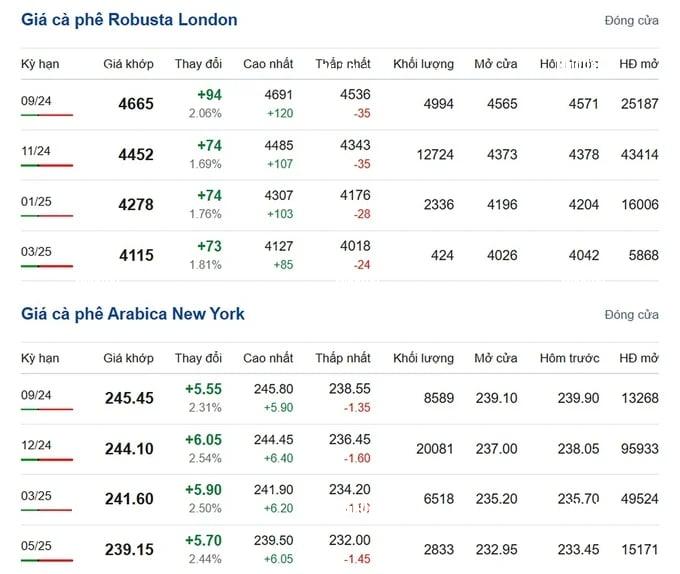Click matched price 4665
680x574 pixels.
pos(136,104)
